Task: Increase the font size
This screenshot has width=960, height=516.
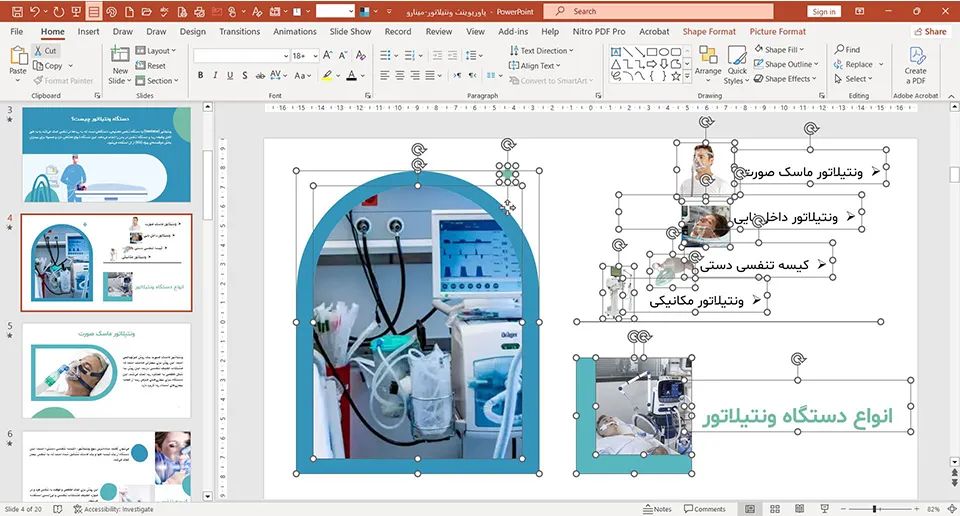Action: (x=328, y=56)
